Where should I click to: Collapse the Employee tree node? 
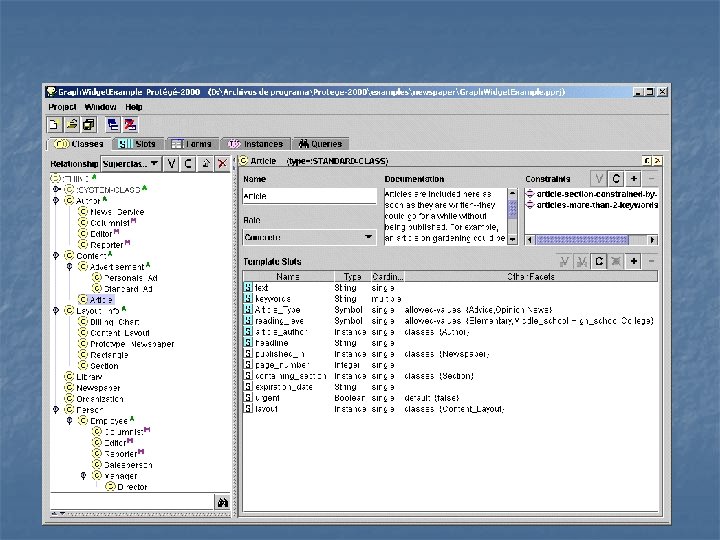[69, 420]
